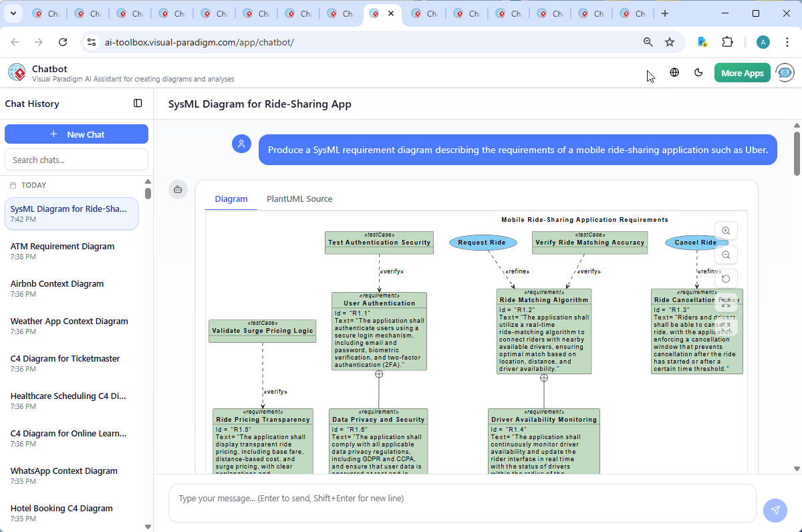Image resolution: width=802 pixels, height=532 pixels.
Task: Open the globe language icon in the header
Action: (x=674, y=72)
